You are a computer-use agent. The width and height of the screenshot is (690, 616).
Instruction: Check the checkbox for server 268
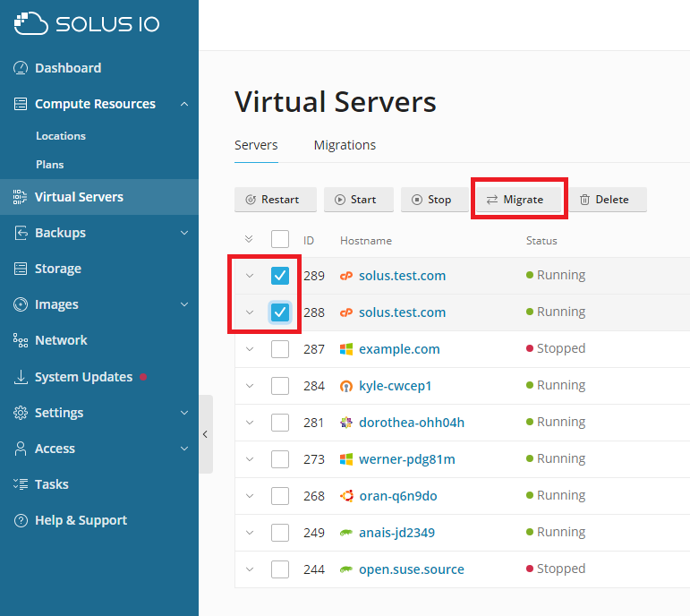coord(280,496)
